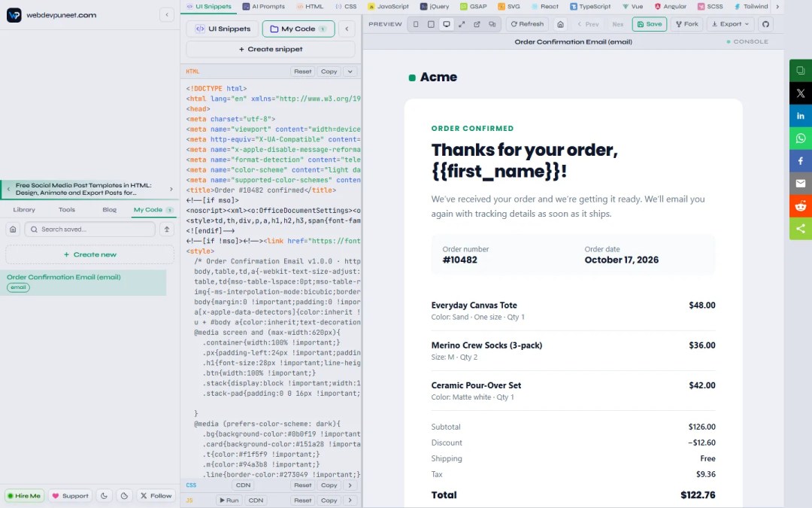Switch to the Tools tab
812x508 pixels.
(x=67, y=209)
